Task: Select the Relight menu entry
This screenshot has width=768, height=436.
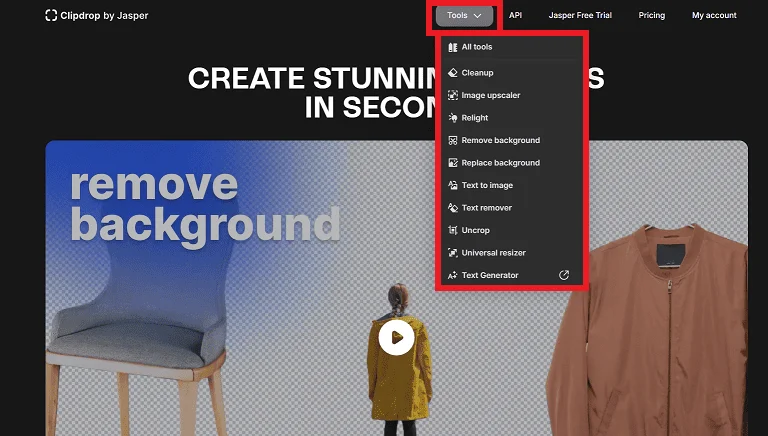Action: click(x=511, y=118)
